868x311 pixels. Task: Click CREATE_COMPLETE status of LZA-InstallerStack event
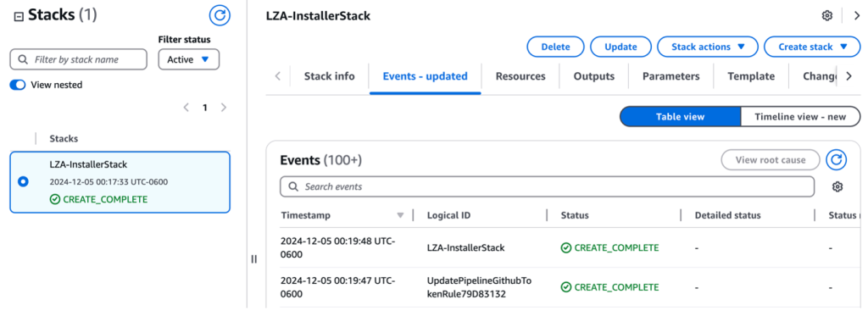pyautogui.click(x=610, y=248)
